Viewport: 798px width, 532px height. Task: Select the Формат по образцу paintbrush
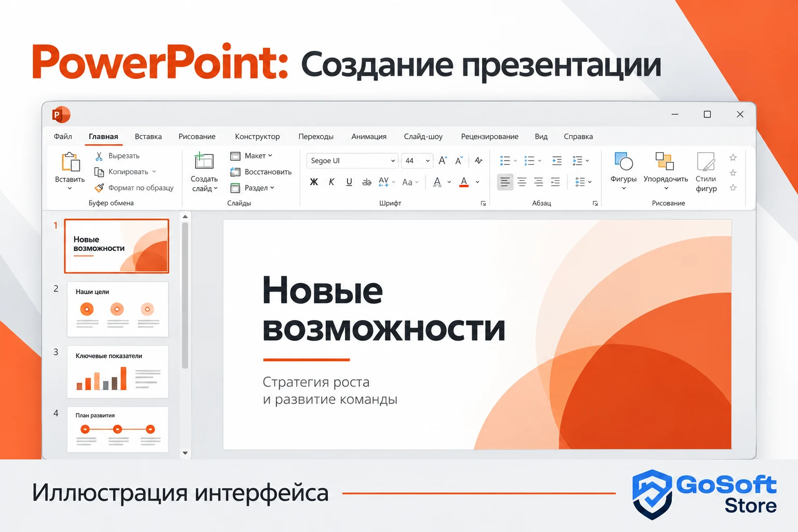pos(99,188)
